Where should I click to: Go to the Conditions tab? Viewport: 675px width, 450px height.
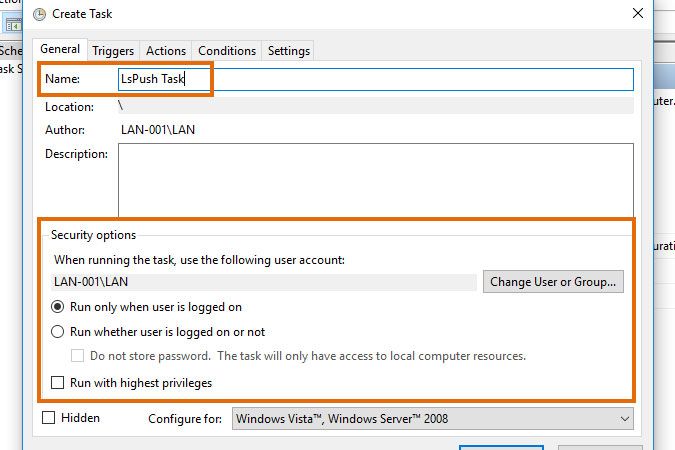tap(227, 51)
